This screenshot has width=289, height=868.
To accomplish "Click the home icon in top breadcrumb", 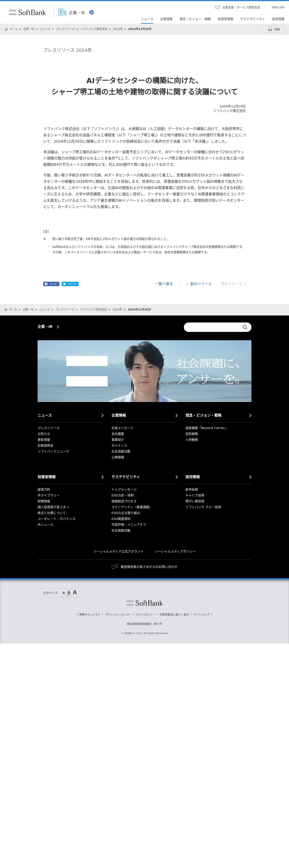I will point(6,29).
